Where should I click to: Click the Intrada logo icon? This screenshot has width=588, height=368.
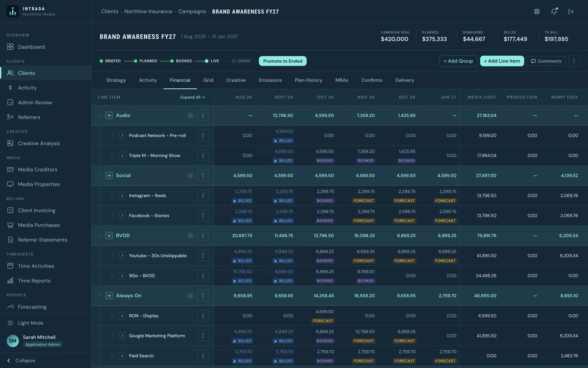pos(13,11)
